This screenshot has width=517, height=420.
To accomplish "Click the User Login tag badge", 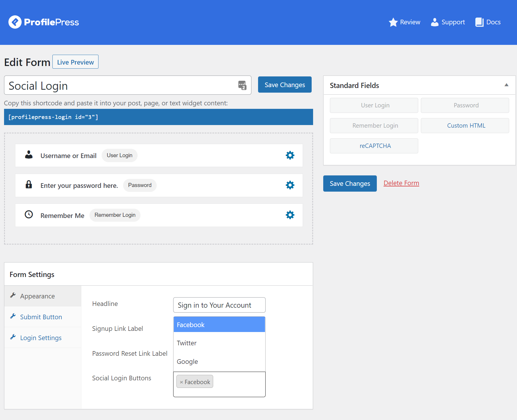I will pos(120,155).
